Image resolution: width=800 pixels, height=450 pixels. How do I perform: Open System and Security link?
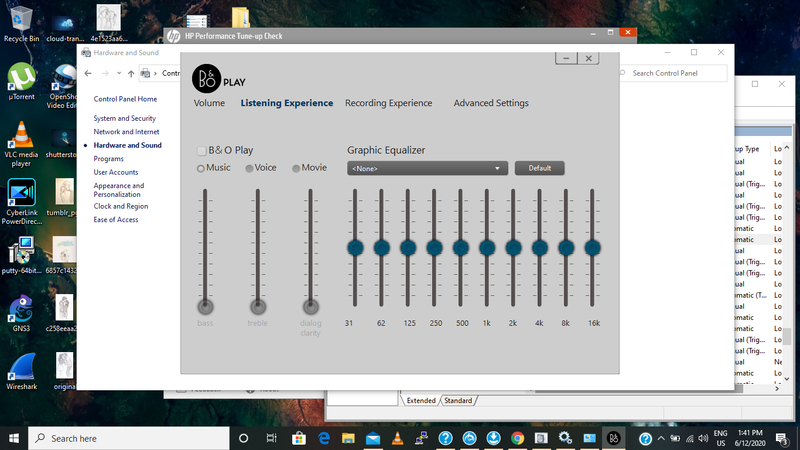click(x=124, y=118)
